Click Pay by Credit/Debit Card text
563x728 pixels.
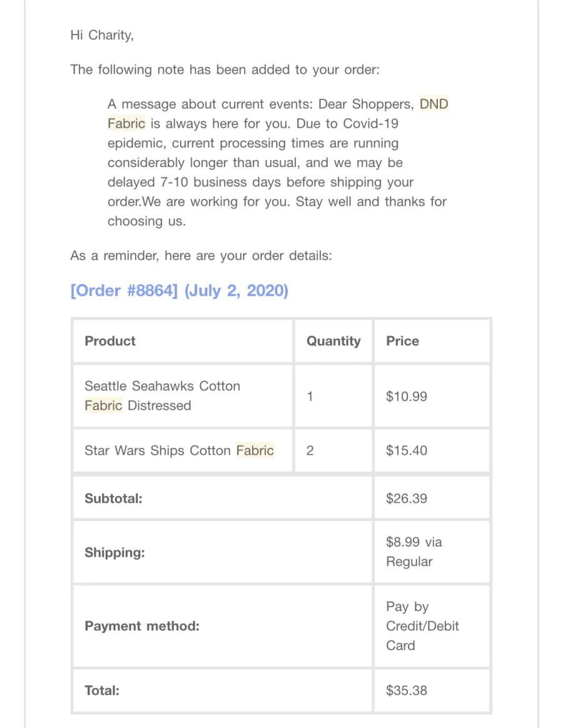[422, 626]
